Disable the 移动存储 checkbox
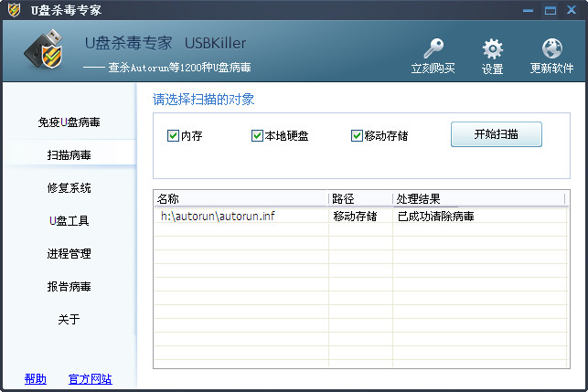 (357, 135)
